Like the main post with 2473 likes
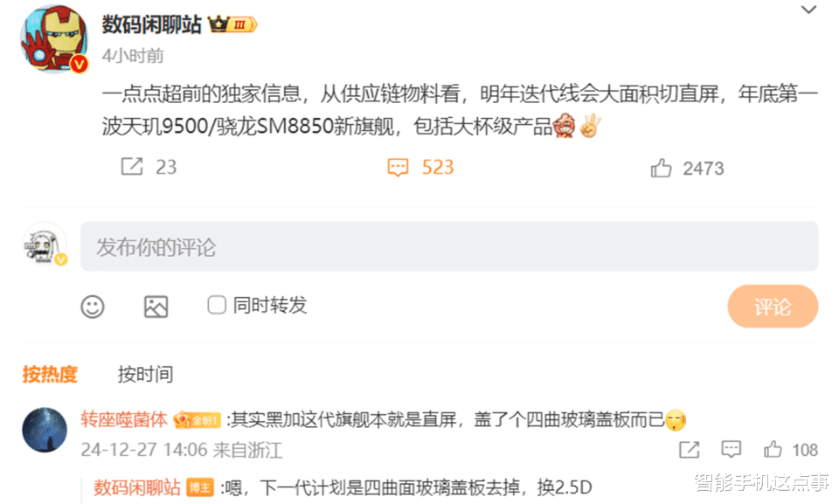 pos(661,168)
